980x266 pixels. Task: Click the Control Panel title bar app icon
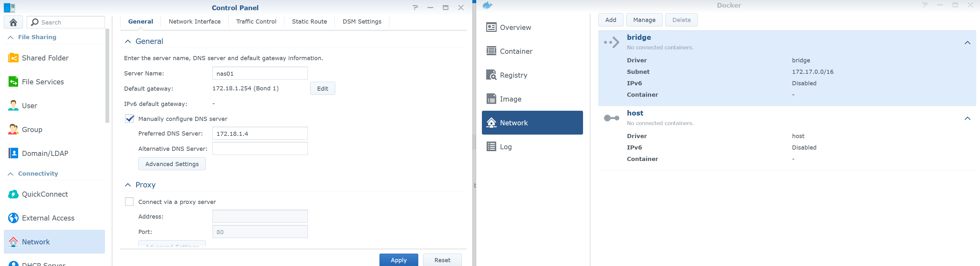point(10,8)
